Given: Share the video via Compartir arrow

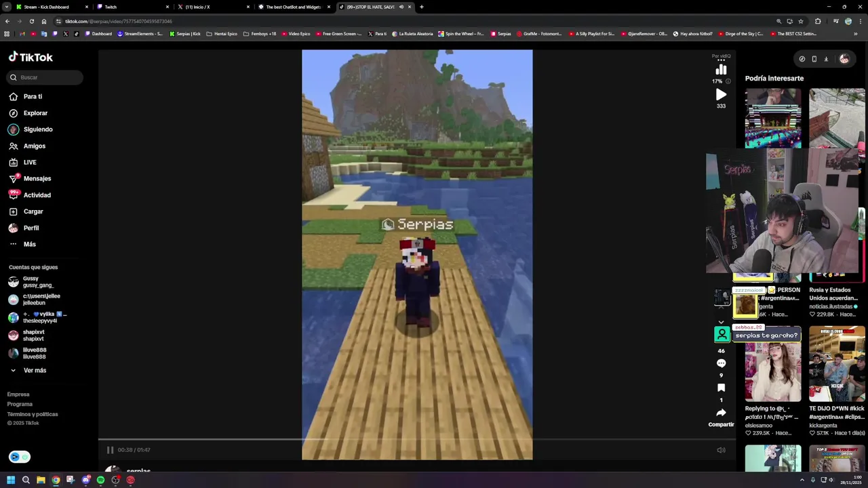Looking at the screenshot, I should click(721, 413).
